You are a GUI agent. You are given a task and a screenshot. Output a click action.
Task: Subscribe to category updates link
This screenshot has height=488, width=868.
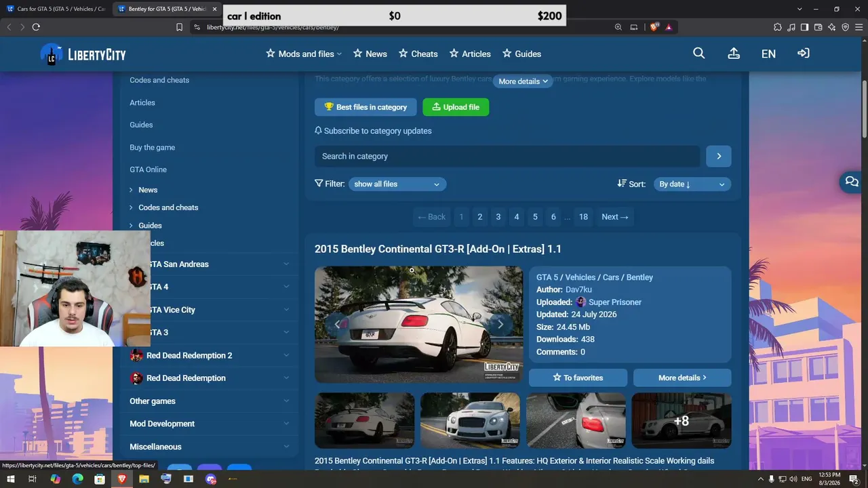pyautogui.click(x=373, y=131)
